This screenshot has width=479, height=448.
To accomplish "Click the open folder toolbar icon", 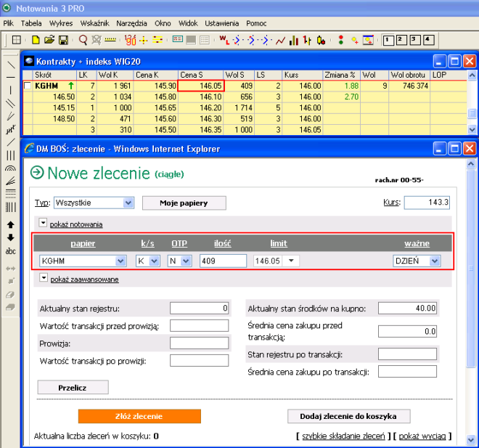I will 49,40.
